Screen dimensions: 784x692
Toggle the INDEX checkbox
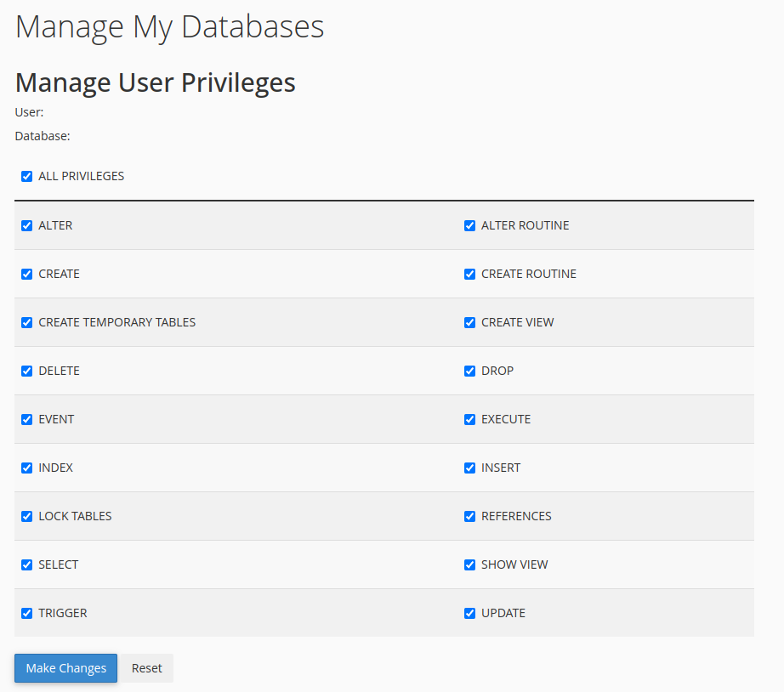tap(27, 468)
